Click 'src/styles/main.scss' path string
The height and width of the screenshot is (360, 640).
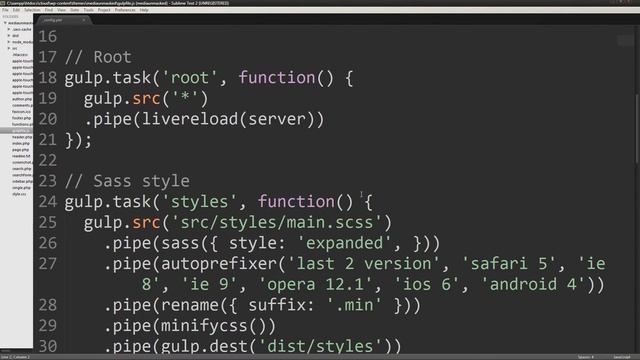tap(277, 223)
